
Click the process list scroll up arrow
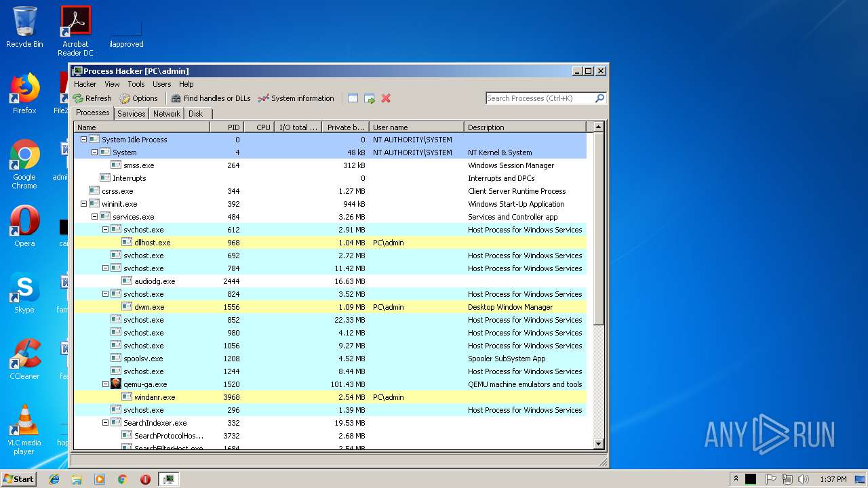[598, 127]
